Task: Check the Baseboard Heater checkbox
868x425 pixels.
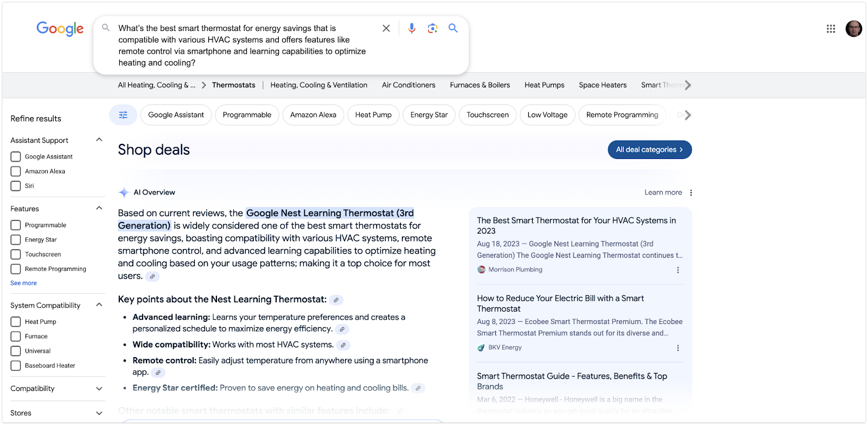Action: coord(16,366)
